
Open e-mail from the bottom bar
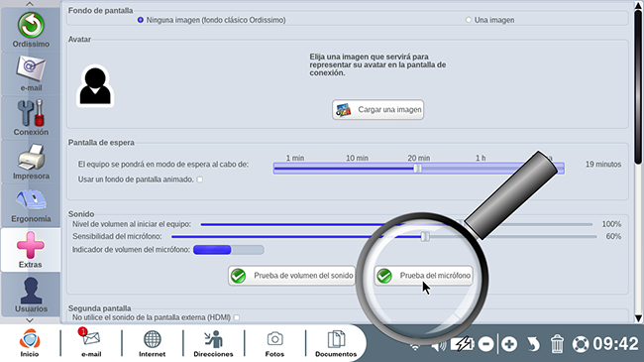click(x=91, y=343)
